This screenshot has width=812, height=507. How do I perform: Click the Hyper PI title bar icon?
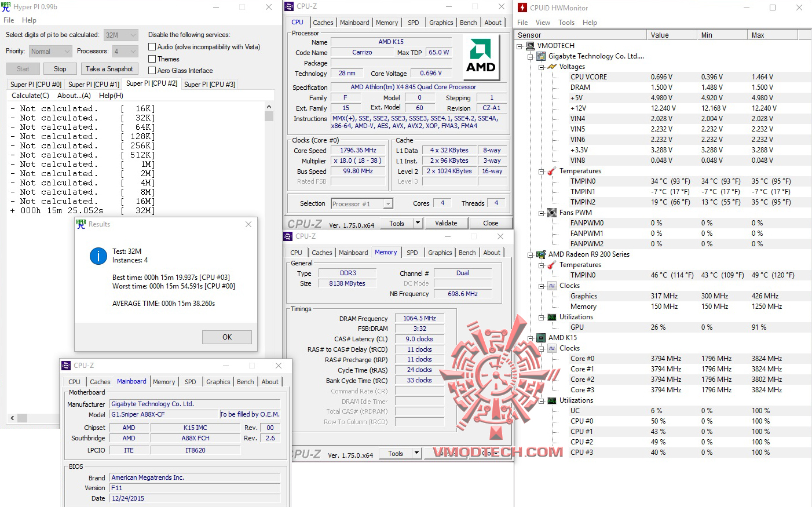(6, 7)
